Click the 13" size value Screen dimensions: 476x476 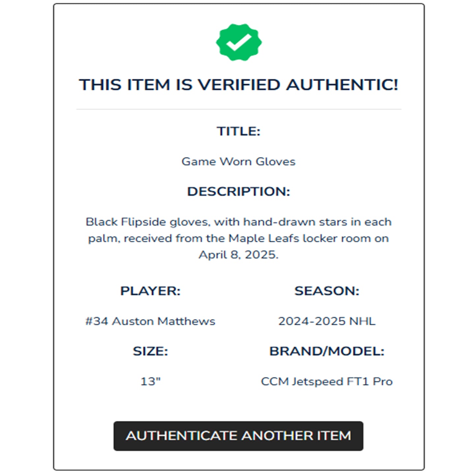(150, 381)
